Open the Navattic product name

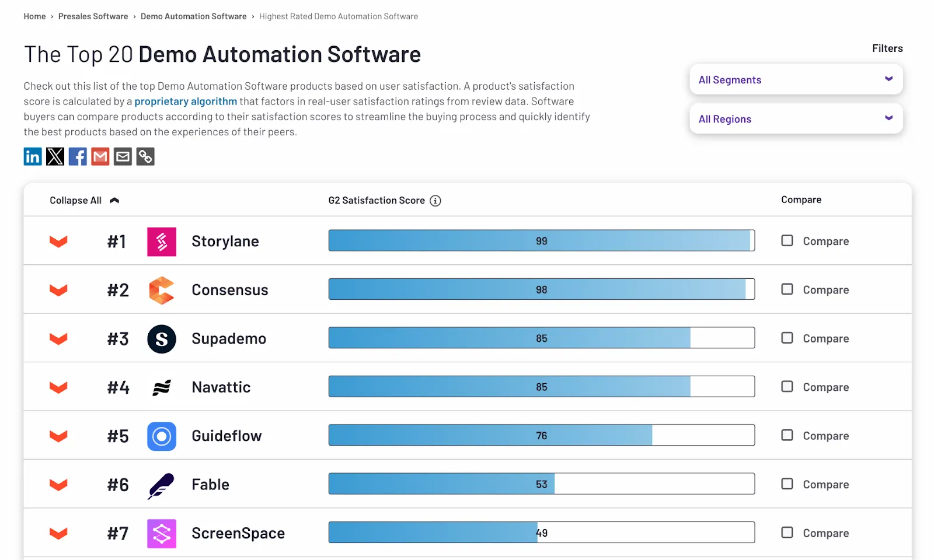pyautogui.click(x=221, y=387)
